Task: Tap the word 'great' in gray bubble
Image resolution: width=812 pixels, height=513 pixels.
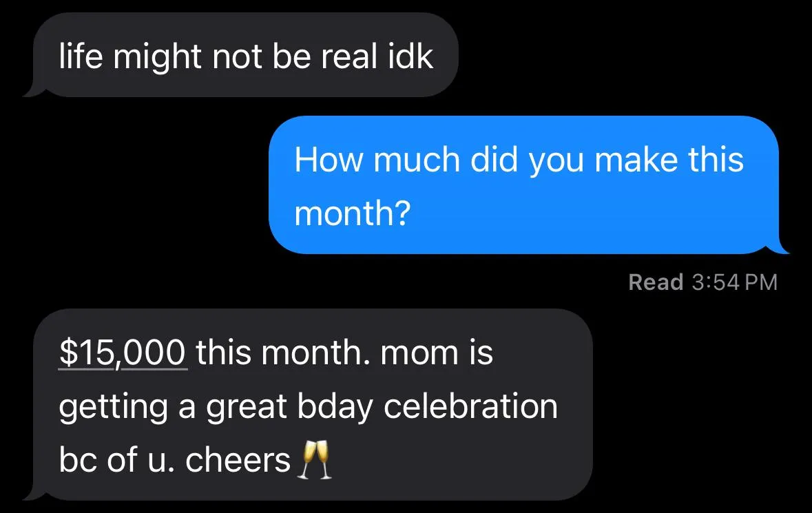Action: [x=246, y=408]
